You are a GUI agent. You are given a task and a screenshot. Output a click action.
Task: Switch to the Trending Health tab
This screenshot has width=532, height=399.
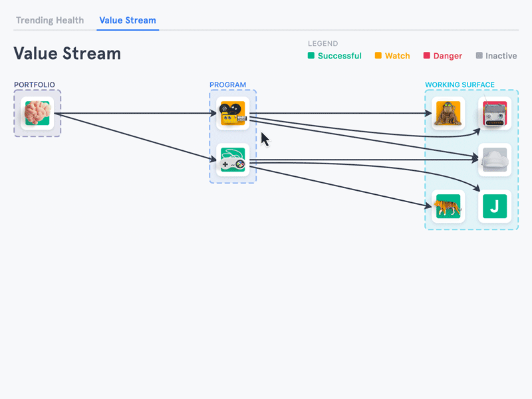coord(49,20)
